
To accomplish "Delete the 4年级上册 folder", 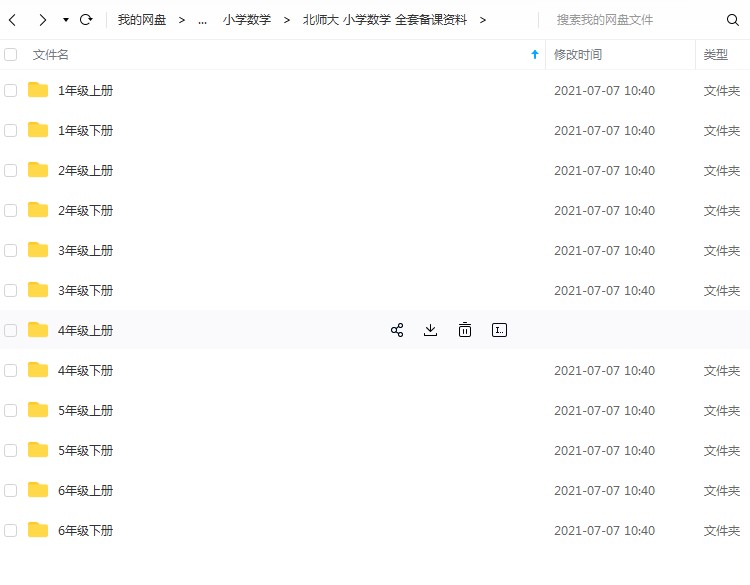I will tap(465, 330).
